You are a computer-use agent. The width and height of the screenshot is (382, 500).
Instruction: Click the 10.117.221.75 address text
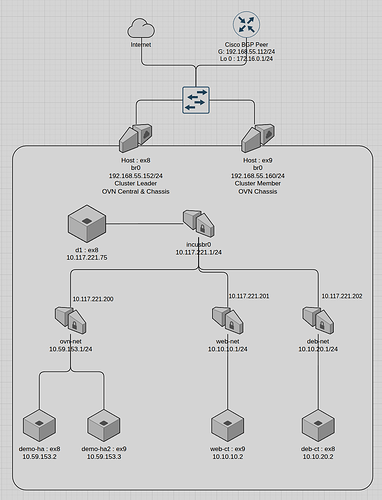(87, 258)
